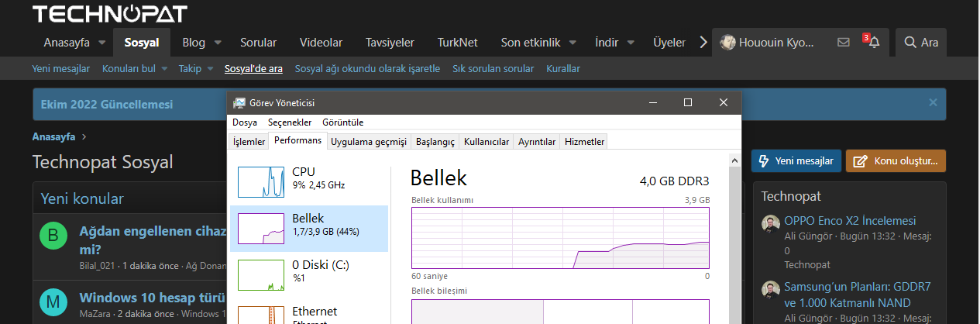
Task: Select the 0 Diski (C:) graph thumbnail
Action: [x=261, y=275]
